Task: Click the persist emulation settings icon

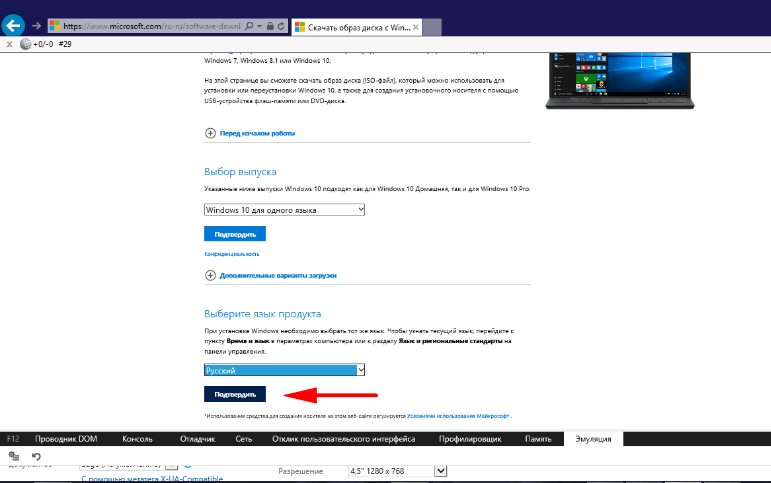Action: (14, 456)
